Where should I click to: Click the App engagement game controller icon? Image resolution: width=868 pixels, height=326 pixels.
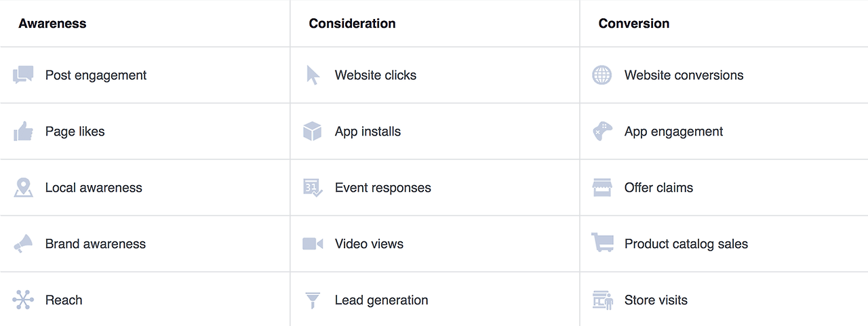[602, 131]
